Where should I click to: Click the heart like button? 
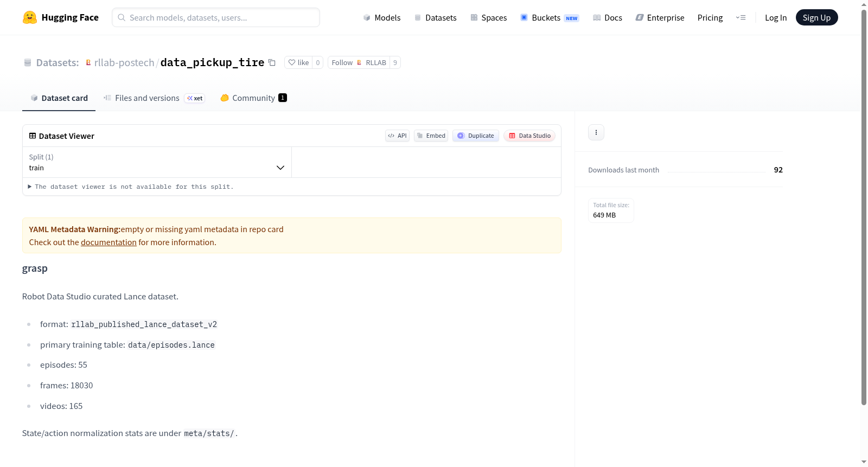298,62
